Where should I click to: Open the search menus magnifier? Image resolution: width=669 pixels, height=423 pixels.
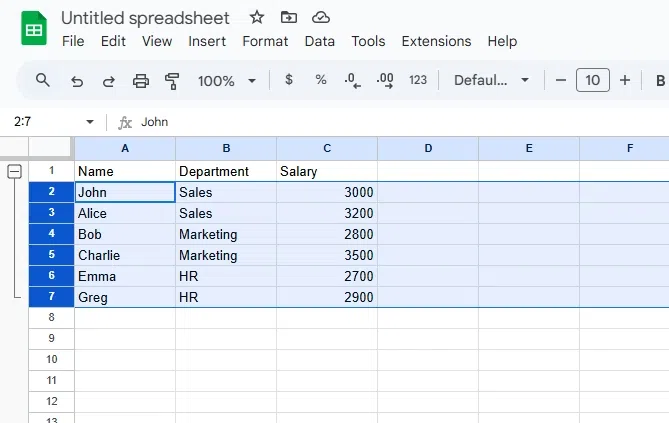(x=43, y=80)
